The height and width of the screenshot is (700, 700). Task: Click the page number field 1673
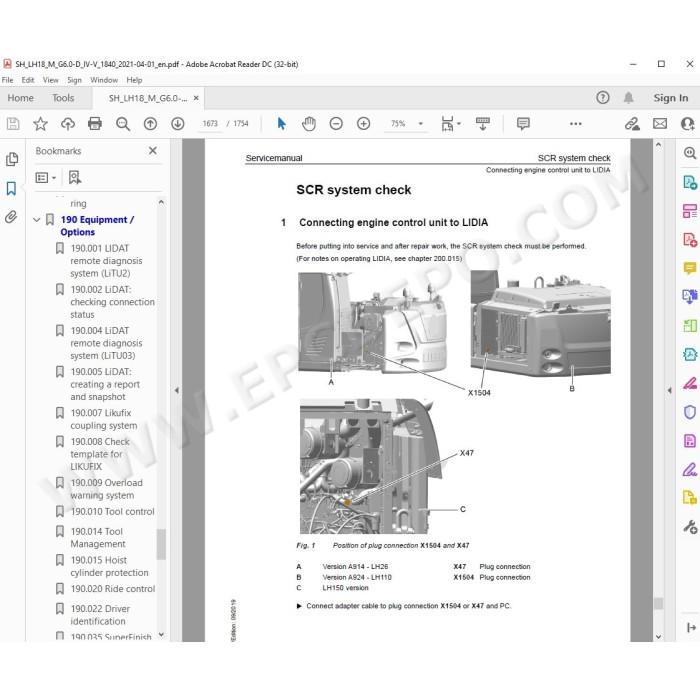coord(210,124)
